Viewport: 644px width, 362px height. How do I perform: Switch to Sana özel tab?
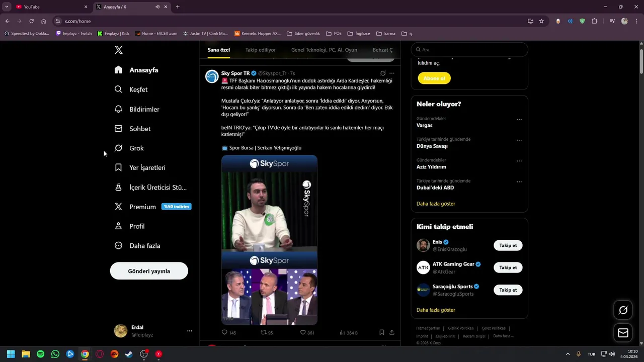pos(219,50)
